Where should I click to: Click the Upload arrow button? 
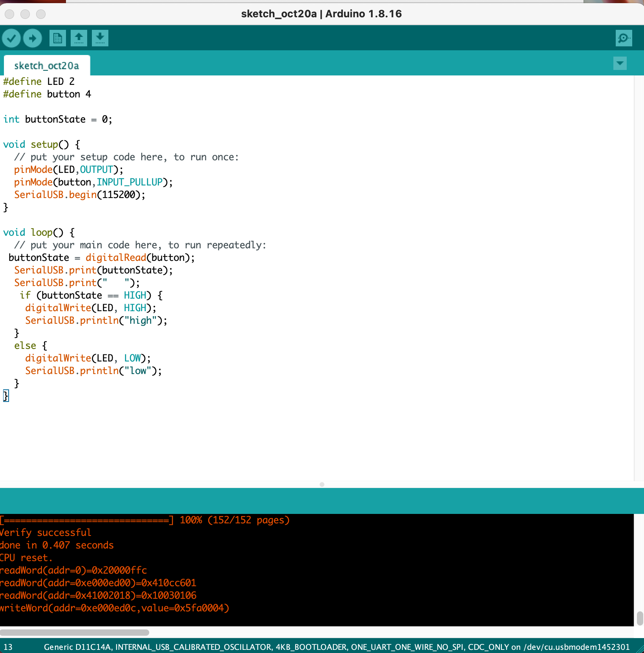(33, 38)
